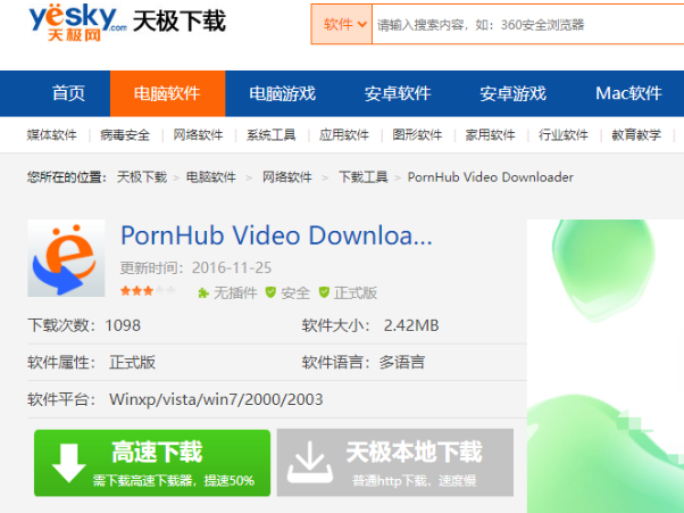
Task: Click the green advertisement banner on the right
Action: tap(605, 366)
